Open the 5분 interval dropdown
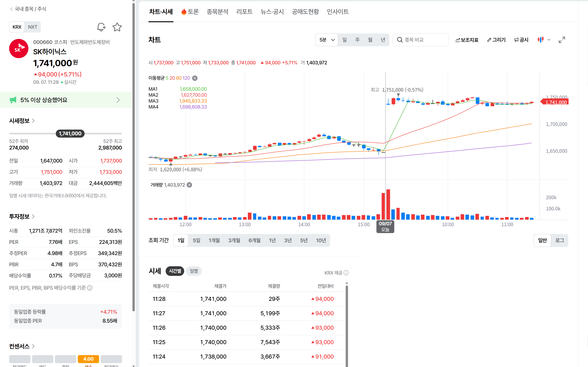 click(x=327, y=40)
